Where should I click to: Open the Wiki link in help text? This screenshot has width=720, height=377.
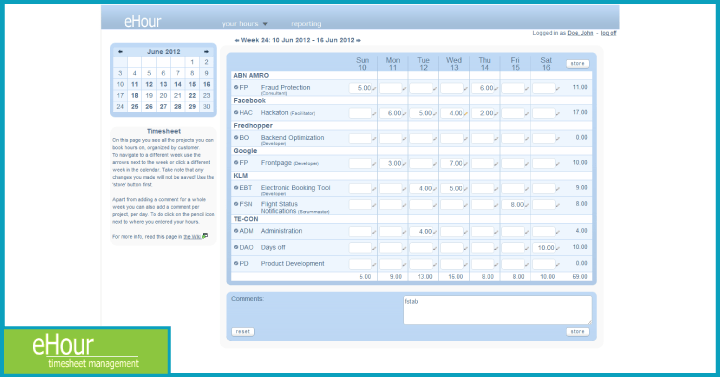click(x=192, y=237)
